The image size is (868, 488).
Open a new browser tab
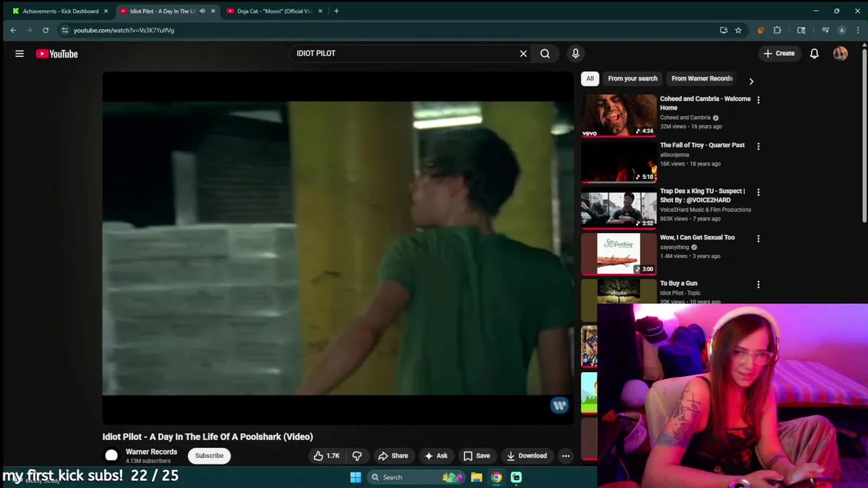click(336, 11)
